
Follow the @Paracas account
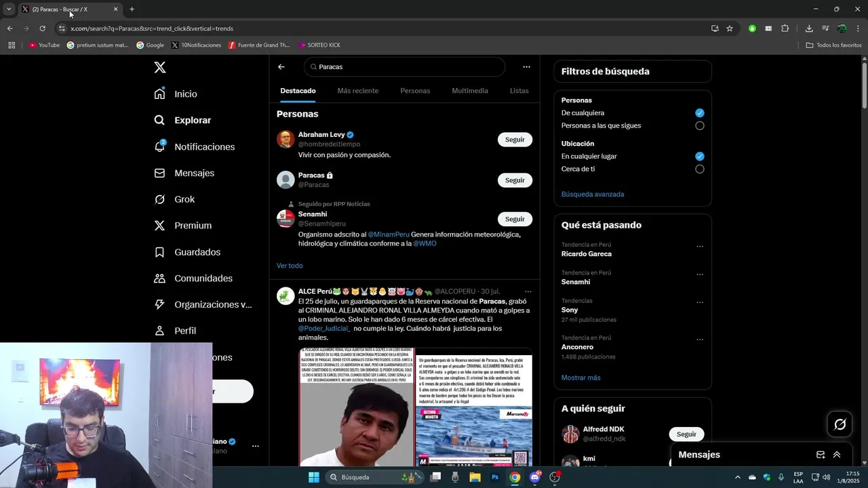pyautogui.click(x=515, y=180)
